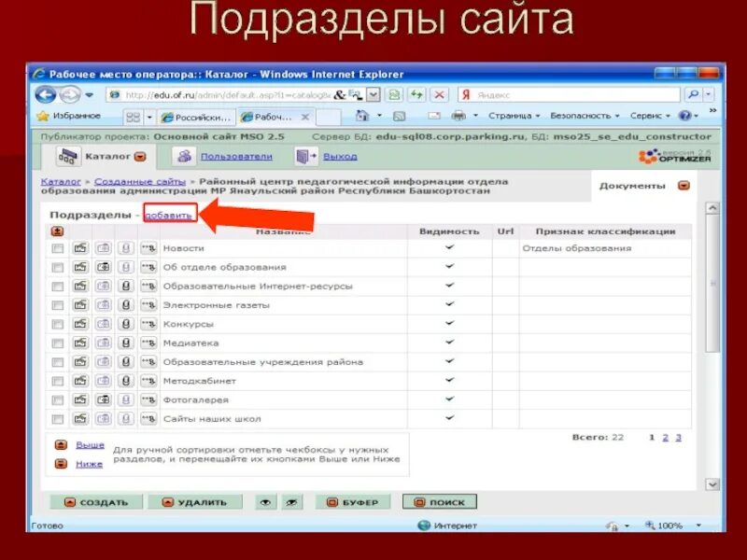Open edit icon in the Новости row
This screenshot has width=747, height=560.
(x=80, y=248)
